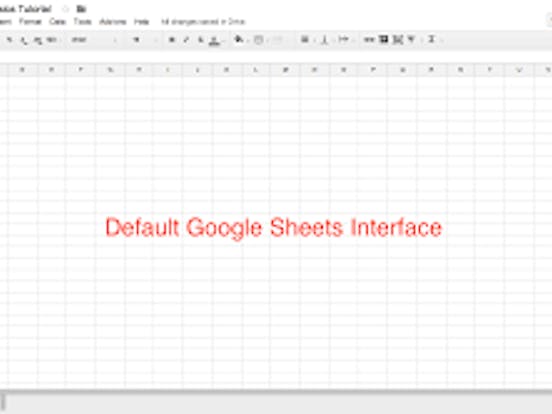Click the insert chart icon
552x414 pixels.
click(x=397, y=40)
